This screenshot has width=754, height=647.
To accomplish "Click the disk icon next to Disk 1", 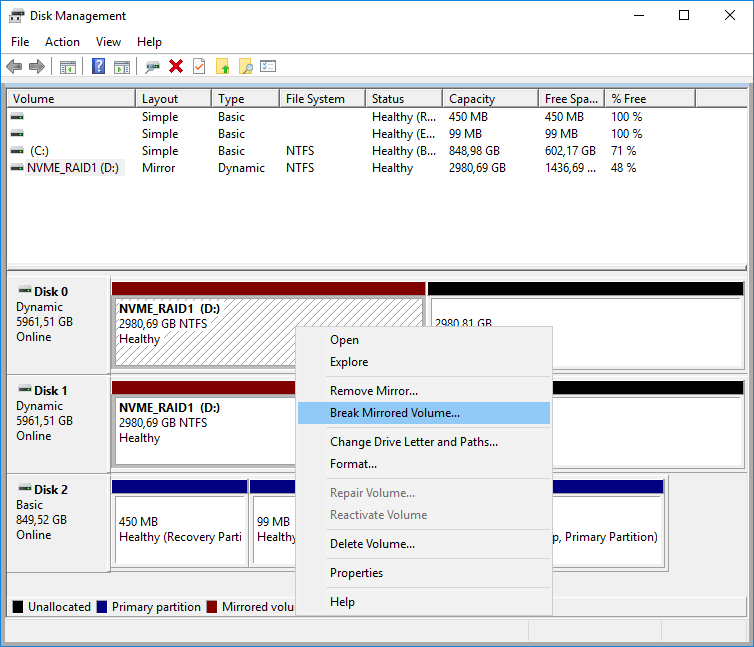I will (25, 389).
